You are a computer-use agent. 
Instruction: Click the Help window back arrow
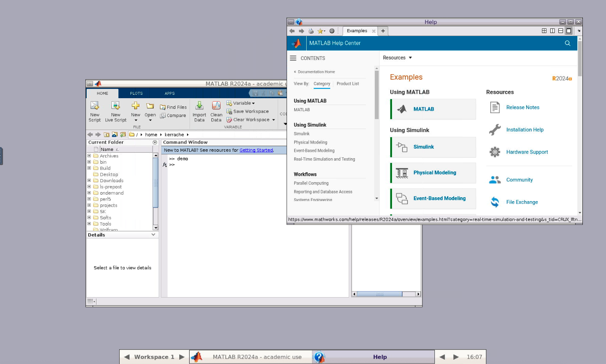point(292,31)
